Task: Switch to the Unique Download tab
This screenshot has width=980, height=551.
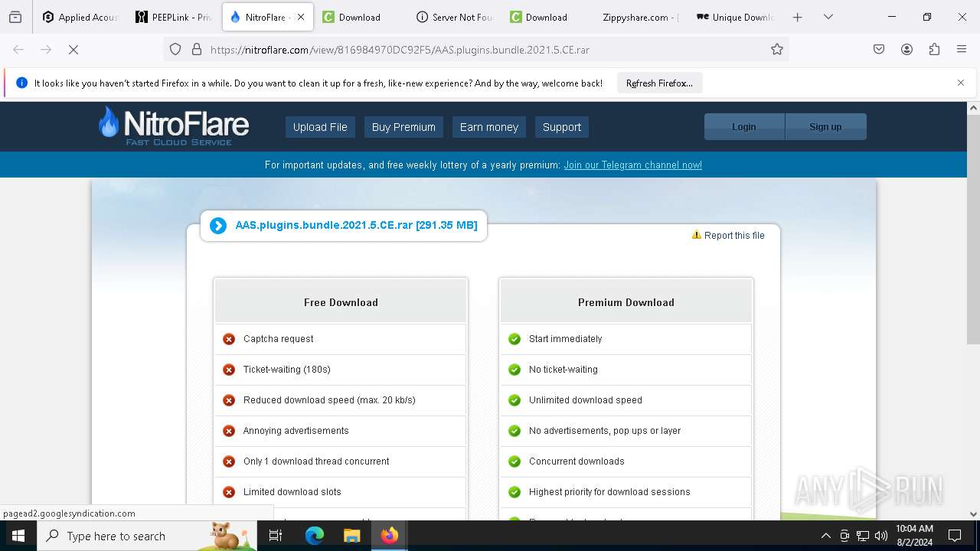Action: (x=734, y=17)
